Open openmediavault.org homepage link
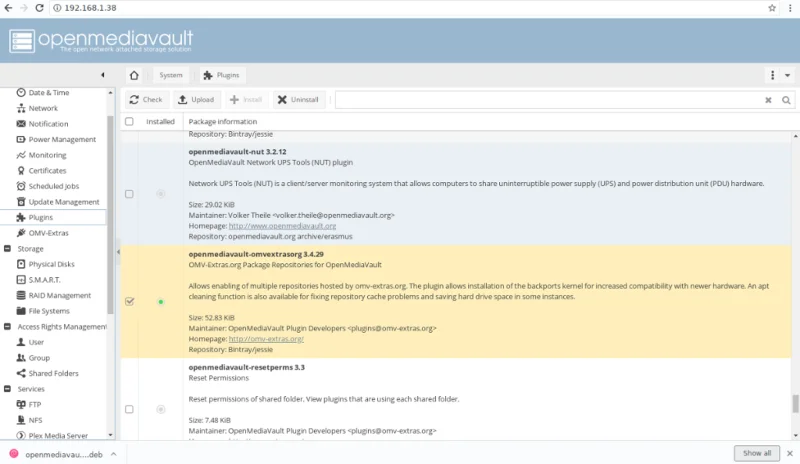Viewport: 800px width, 464px height. coord(282,226)
